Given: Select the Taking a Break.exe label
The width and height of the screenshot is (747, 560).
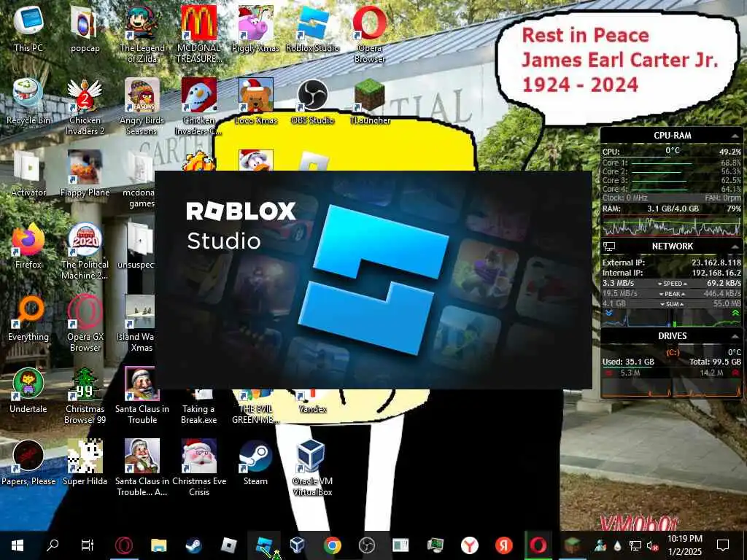Looking at the screenshot, I should (198, 414).
